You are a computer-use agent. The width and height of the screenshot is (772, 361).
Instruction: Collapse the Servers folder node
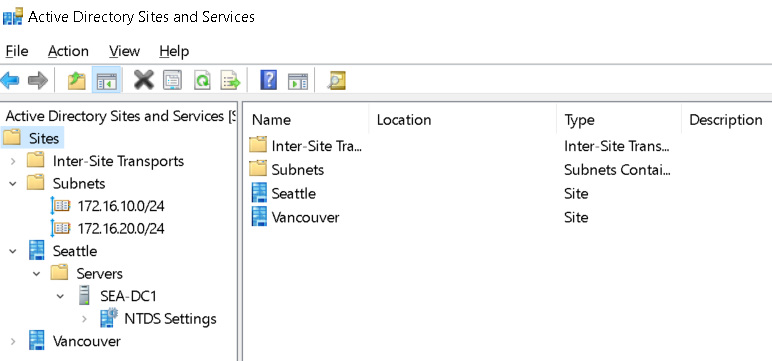click(x=36, y=273)
